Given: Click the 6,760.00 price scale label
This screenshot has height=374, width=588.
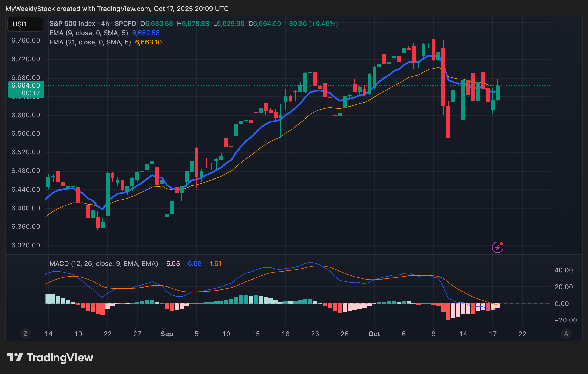Looking at the screenshot, I should pyautogui.click(x=26, y=41).
